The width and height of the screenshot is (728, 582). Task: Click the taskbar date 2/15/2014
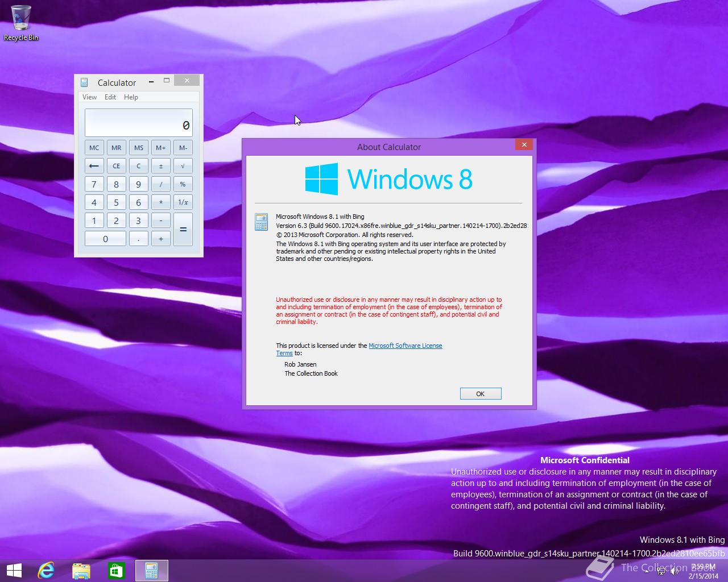click(704, 576)
